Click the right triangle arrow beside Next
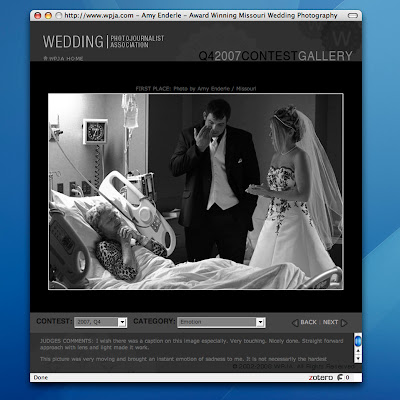The width and height of the screenshot is (400, 400). click(x=344, y=323)
